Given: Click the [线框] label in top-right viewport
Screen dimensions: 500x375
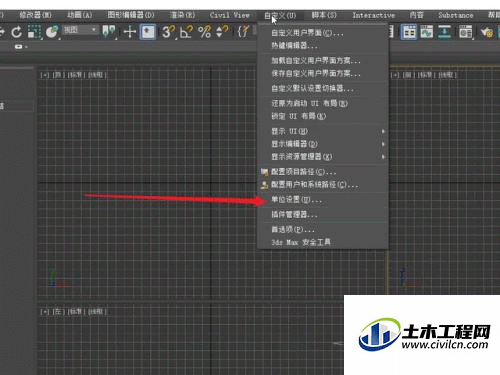Looking at the screenshot, I should pyautogui.click(x=447, y=75).
